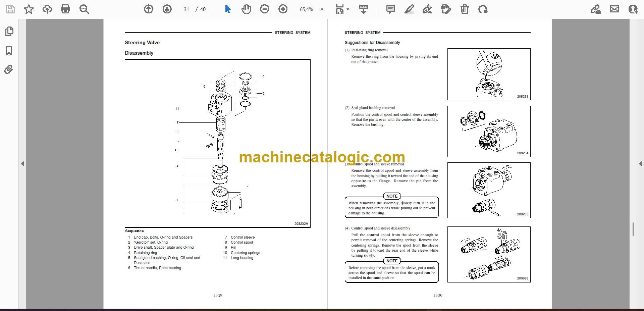Click 'Control spool and sleeve disassembly' title
Image resolution: width=644 pixels, height=311 pixels.
tap(381, 228)
